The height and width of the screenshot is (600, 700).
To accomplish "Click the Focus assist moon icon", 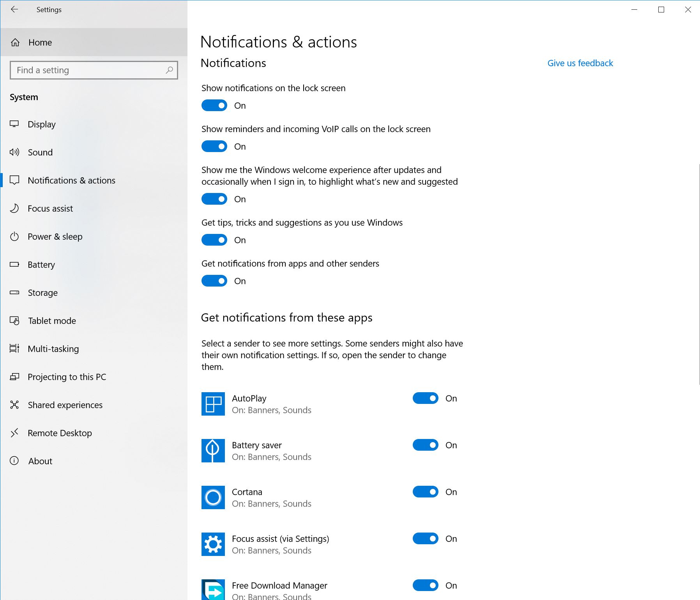I will coord(14,208).
